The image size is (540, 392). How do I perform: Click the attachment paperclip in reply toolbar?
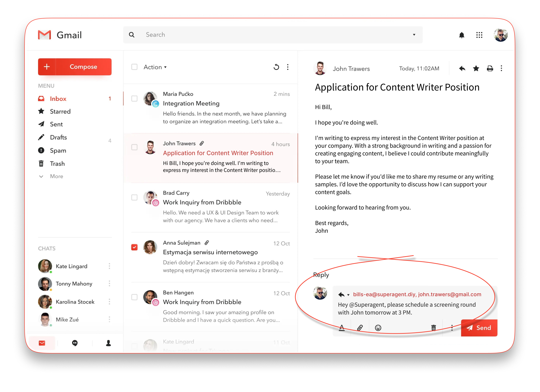[360, 328]
